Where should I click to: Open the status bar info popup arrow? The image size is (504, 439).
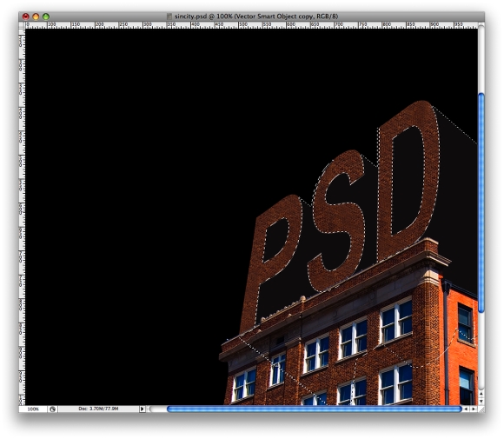pos(142,409)
